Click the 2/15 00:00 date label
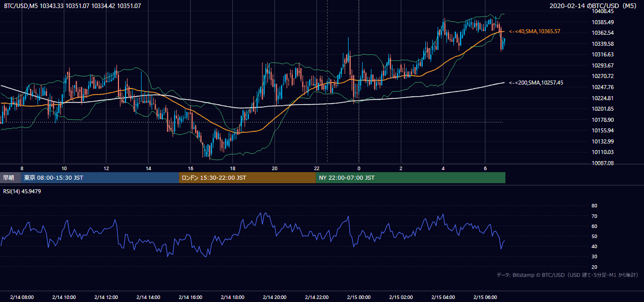This screenshot has width=644, height=302. 359,297
